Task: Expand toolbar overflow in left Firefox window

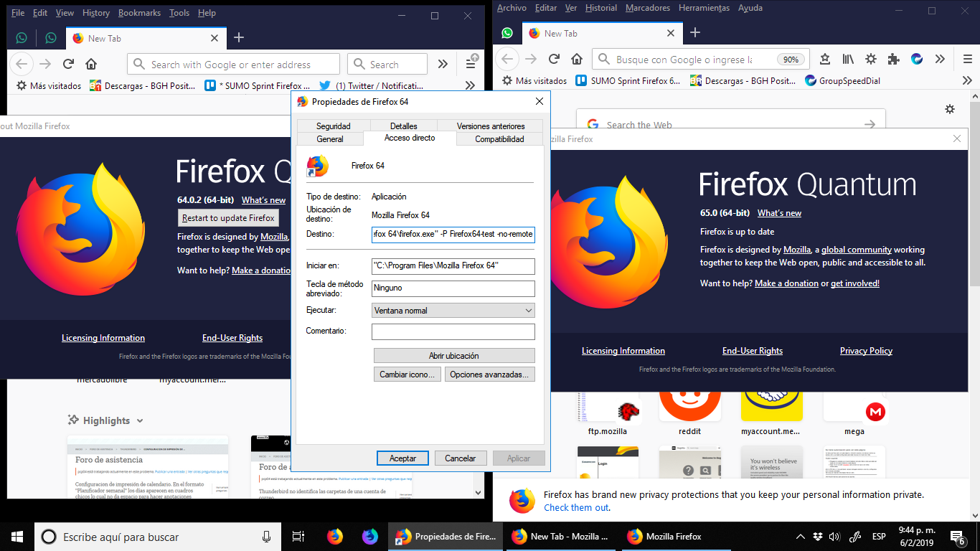Action: click(443, 64)
